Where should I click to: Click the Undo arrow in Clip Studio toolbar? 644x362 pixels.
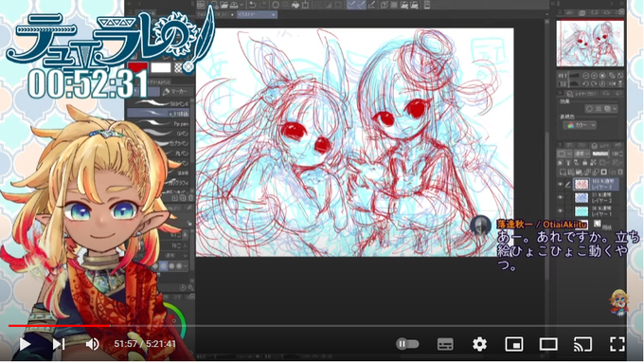[252, 5]
